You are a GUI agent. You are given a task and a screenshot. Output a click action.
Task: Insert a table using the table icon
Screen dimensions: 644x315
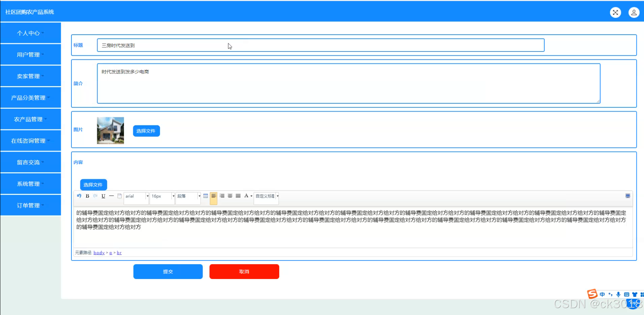point(205,196)
